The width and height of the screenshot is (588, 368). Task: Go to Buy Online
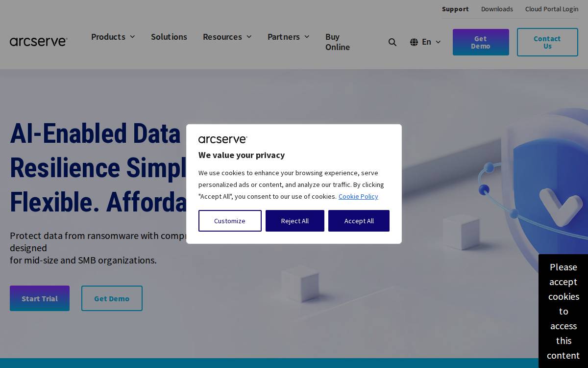[x=338, y=42]
